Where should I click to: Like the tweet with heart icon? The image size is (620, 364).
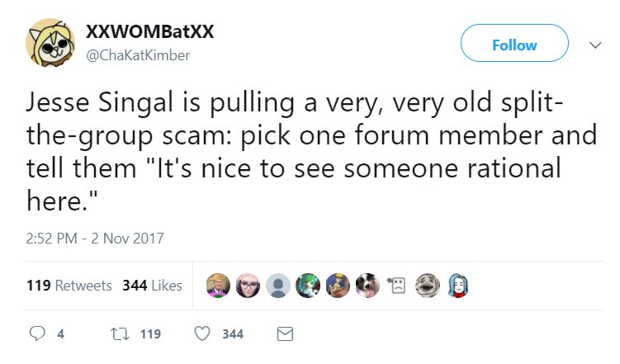pos(202,333)
